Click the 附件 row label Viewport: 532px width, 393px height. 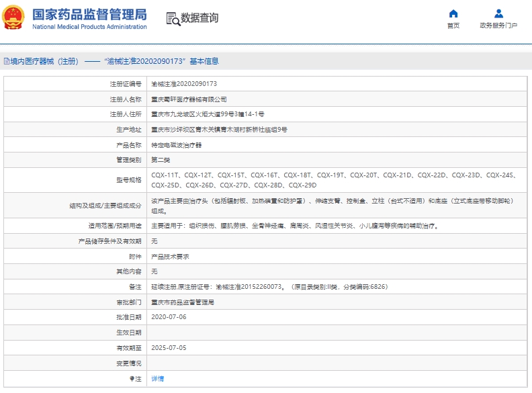pyautogui.click(x=135, y=257)
